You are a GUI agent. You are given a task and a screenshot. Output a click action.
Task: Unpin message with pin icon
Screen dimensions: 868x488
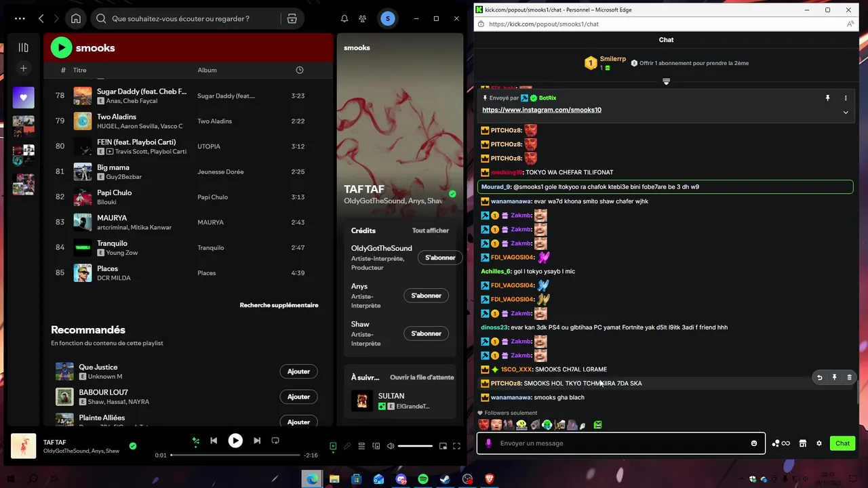coord(827,98)
